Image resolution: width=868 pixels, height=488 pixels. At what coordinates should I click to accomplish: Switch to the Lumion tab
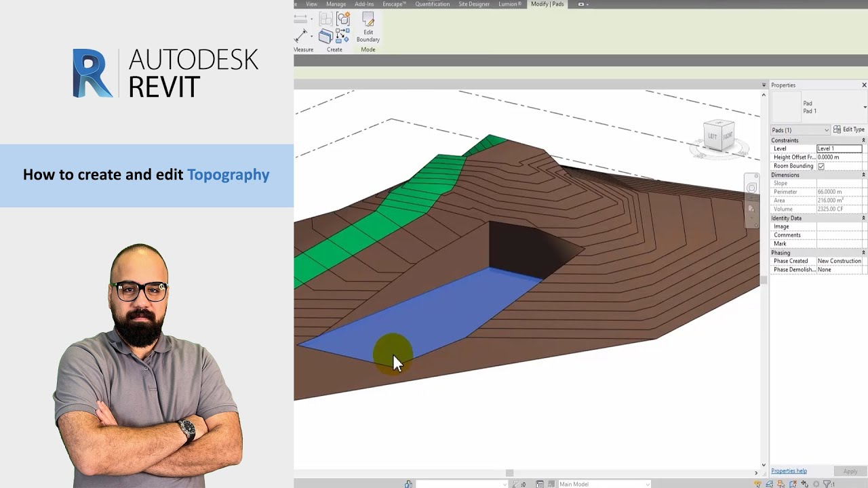(x=510, y=4)
